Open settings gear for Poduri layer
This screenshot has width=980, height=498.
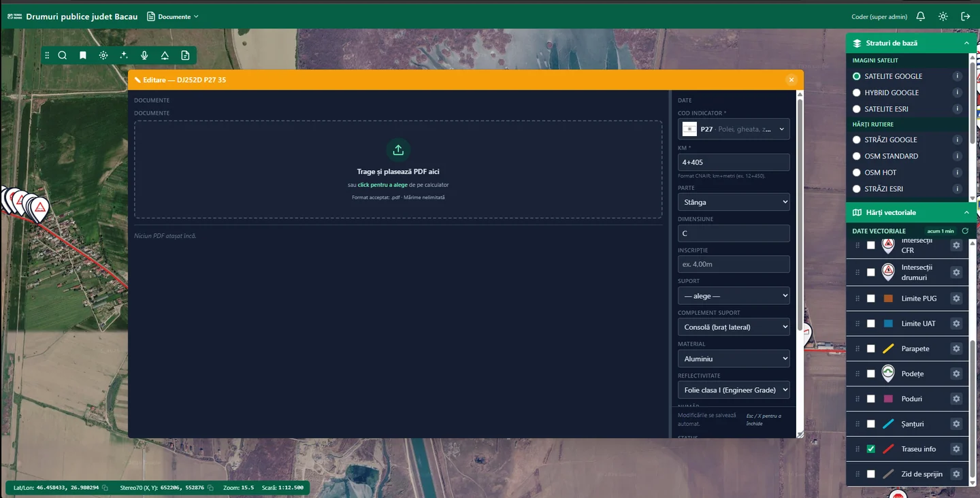(x=956, y=399)
